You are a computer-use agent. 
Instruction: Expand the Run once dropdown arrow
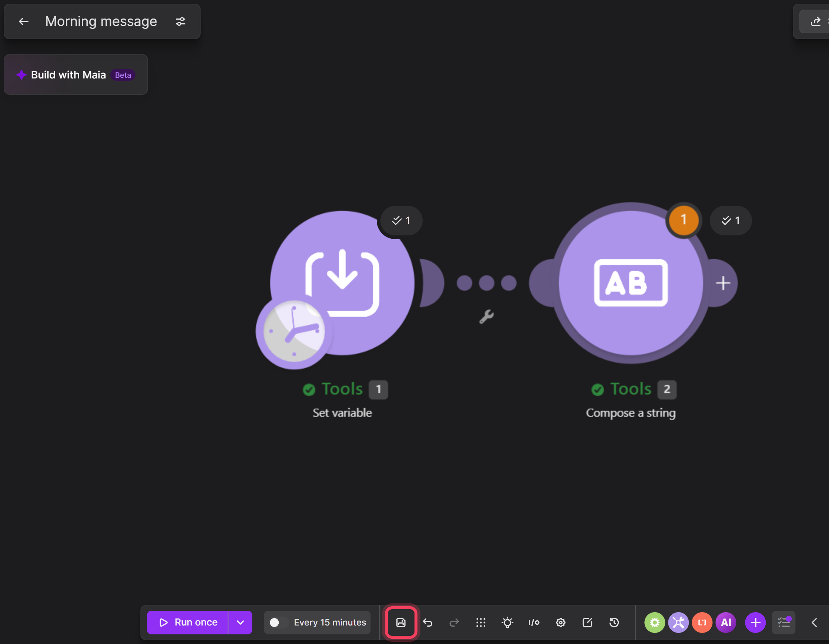pos(240,623)
